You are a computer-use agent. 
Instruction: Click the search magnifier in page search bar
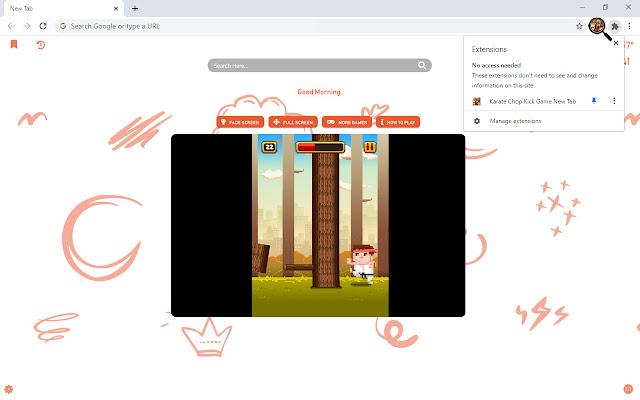tap(422, 65)
